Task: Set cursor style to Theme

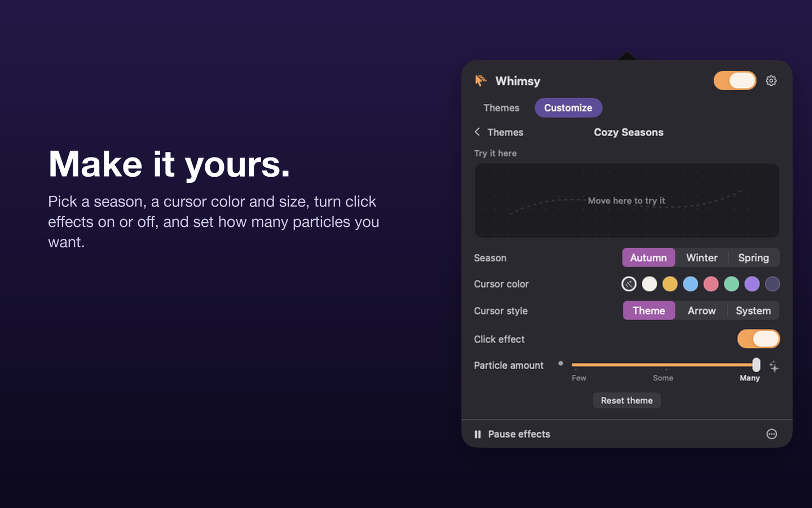Action: tap(648, 310)
